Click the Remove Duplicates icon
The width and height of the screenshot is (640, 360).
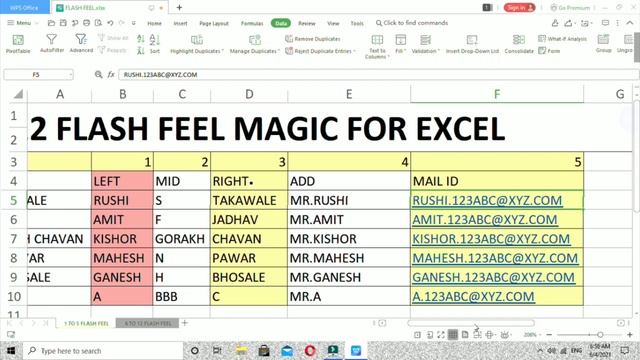click(289, 39)
